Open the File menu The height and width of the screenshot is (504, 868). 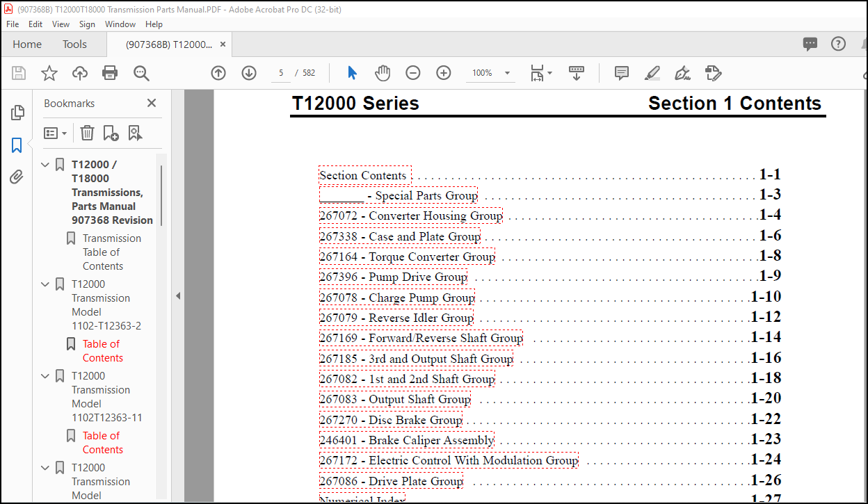click(13, 24)
